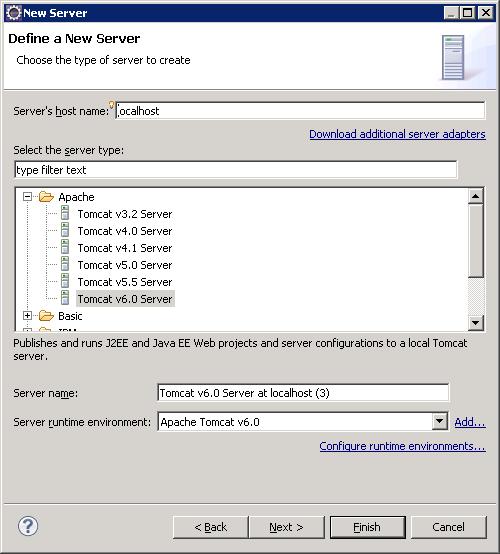The width and height of the screenshot is (500, 554).
Task: Click the server list scroll up arrow
Action: pos(476,196)
